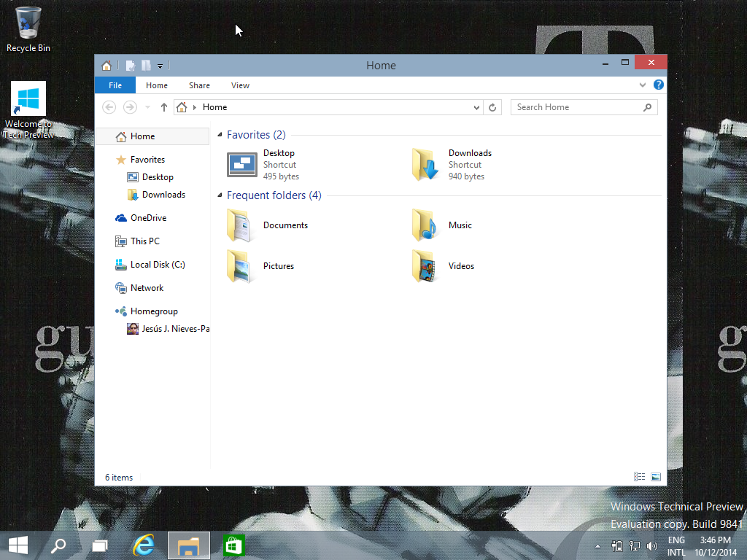Click the power/battery tray icon
747x560 pixels.
(x=617, y=546)
